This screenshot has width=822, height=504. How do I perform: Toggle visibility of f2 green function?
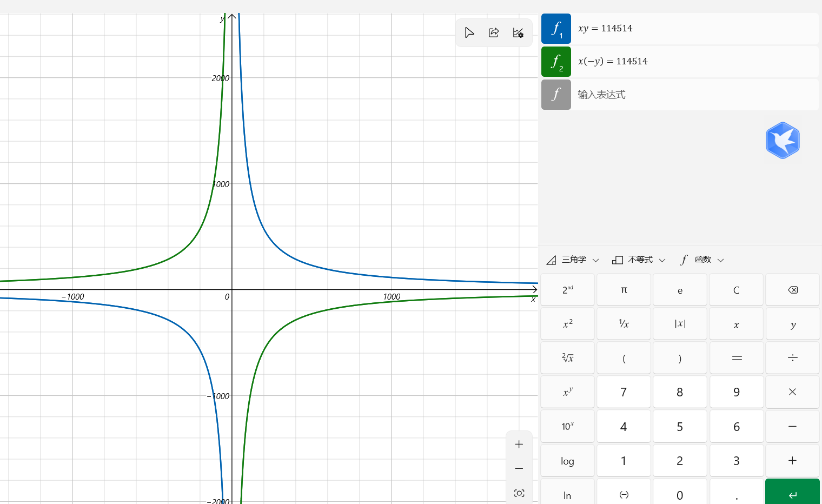(x=556, y=62)
